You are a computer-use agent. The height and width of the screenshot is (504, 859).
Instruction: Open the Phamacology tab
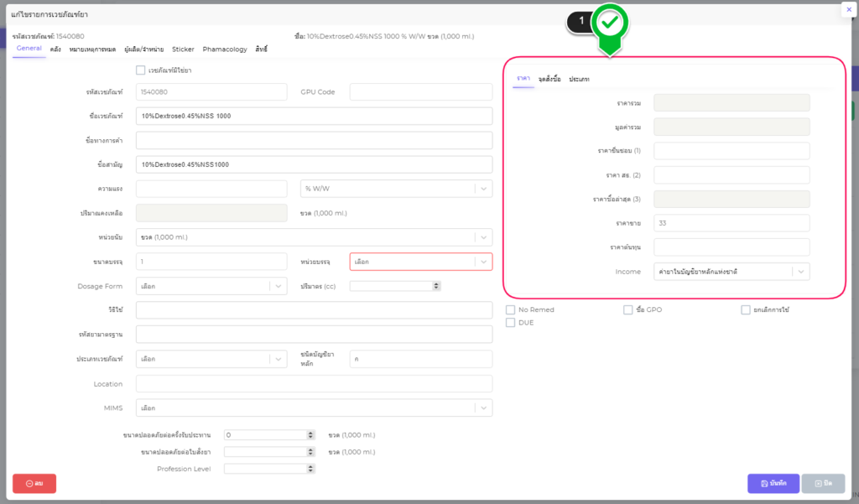[x=225, y=49]
